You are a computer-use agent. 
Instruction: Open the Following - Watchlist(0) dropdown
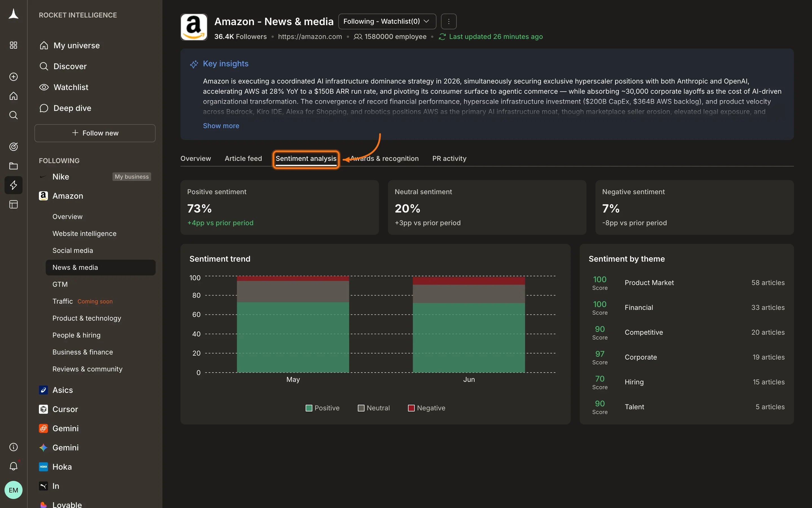387,21
